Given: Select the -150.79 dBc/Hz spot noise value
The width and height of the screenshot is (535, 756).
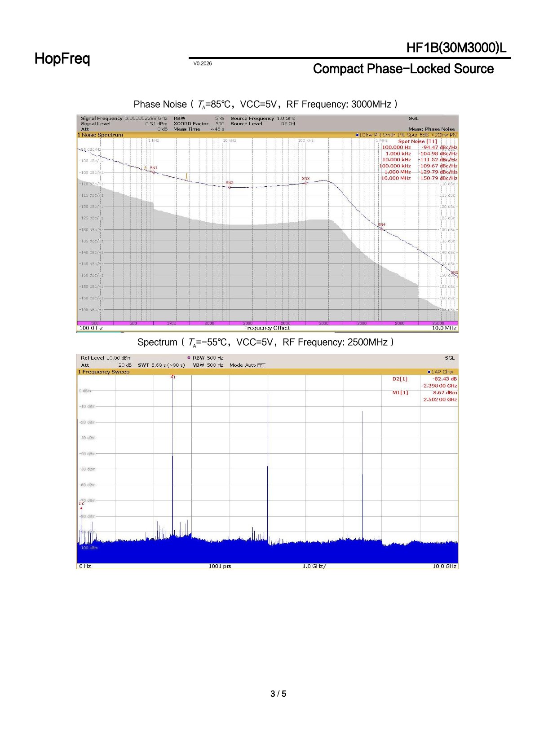Looking at the screenshot, I should coord(438,178).
